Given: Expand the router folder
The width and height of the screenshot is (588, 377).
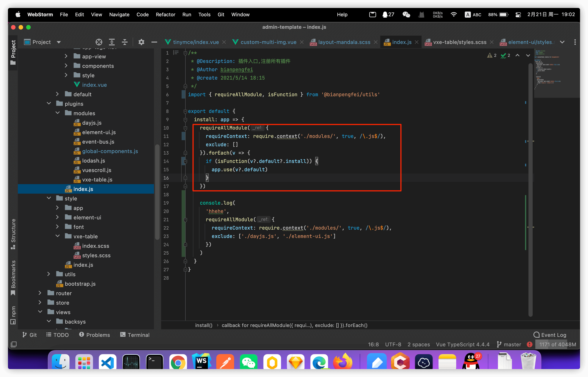Looking at the screenshot, I should click(40, 293).
